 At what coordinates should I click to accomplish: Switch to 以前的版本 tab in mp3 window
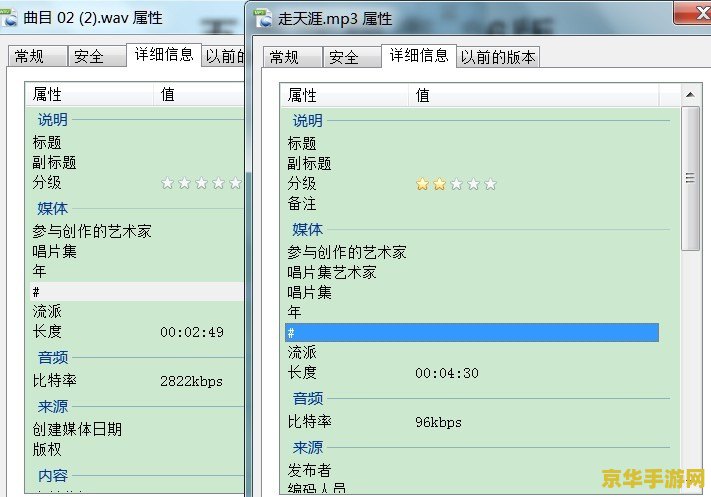498,57
